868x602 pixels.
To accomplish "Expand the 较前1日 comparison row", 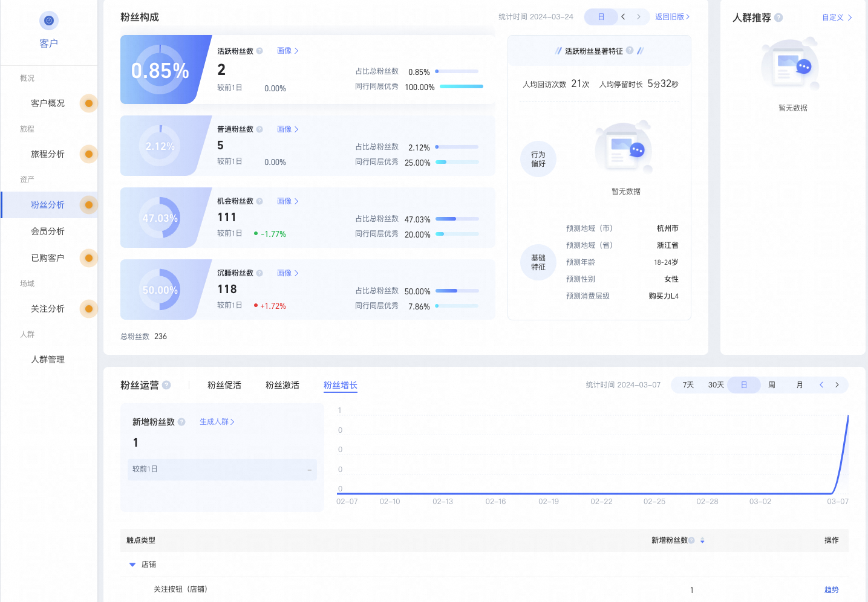I will [x=222, y=470].
